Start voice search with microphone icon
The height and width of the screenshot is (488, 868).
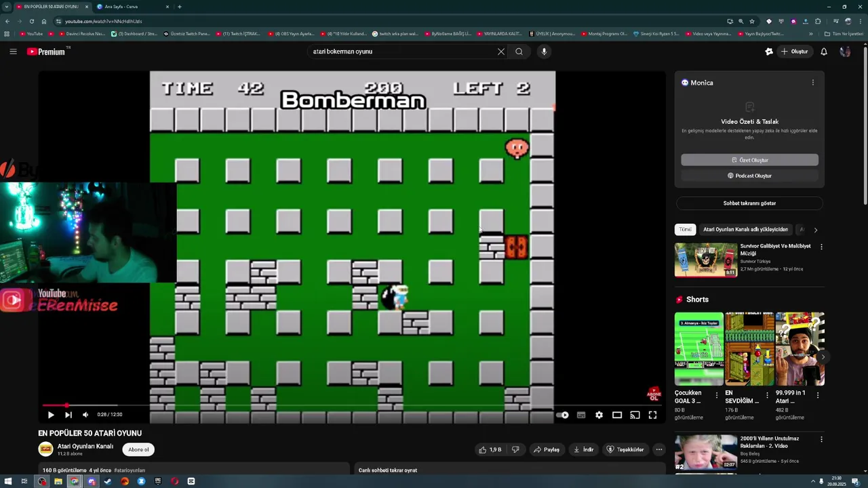coord(544,52)
